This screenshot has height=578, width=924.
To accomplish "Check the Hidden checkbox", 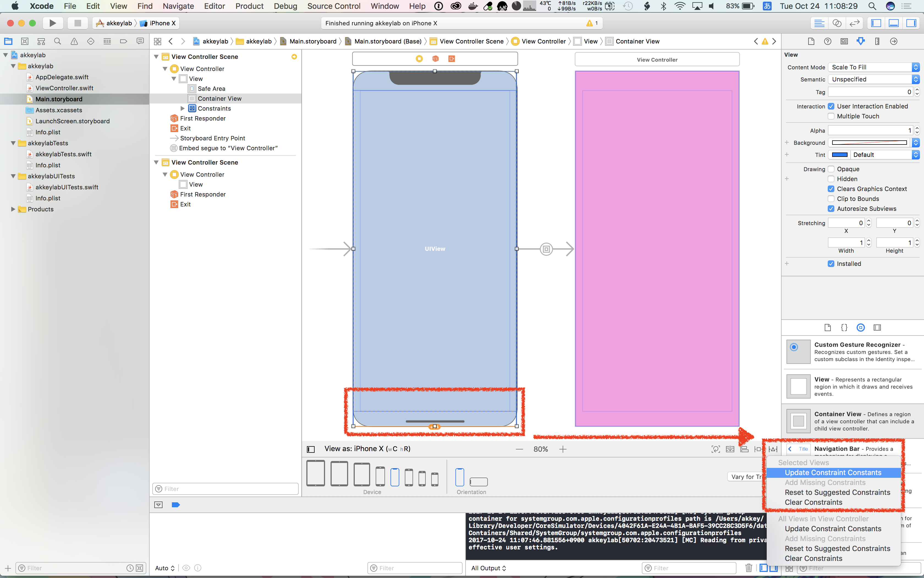I will [831, 179].
